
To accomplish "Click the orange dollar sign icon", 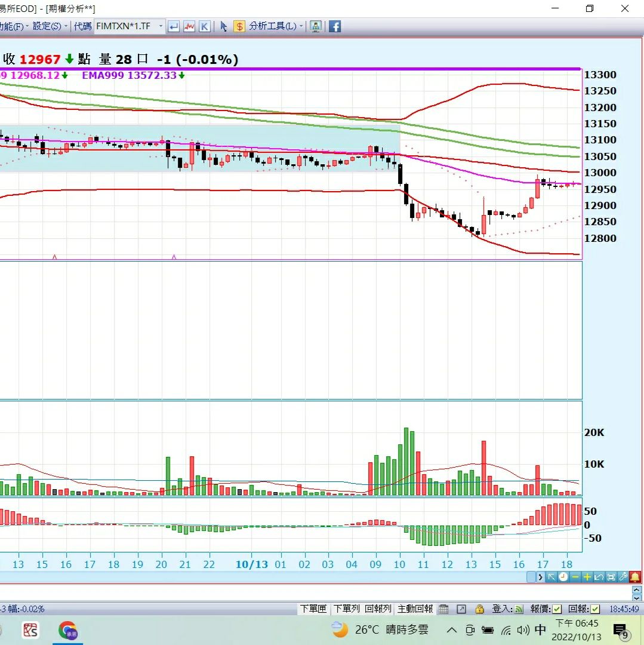I will click(239, 26).
